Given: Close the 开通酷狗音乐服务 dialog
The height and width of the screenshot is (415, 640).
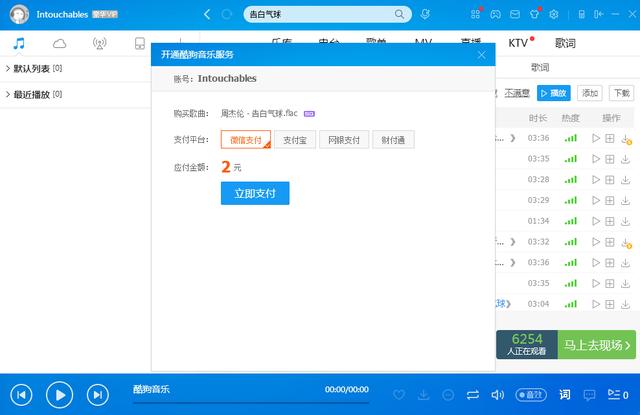Looking at the screenshot, I should tap(482, 55).
